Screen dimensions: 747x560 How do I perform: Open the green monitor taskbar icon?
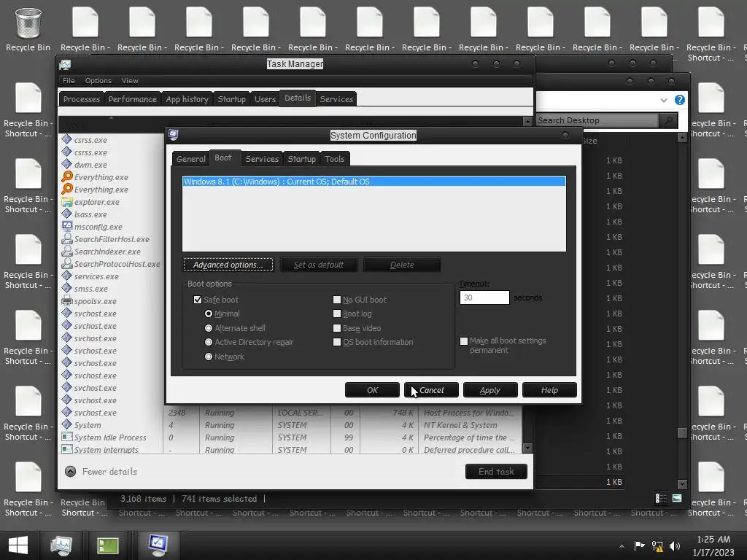tap(108, 545)
